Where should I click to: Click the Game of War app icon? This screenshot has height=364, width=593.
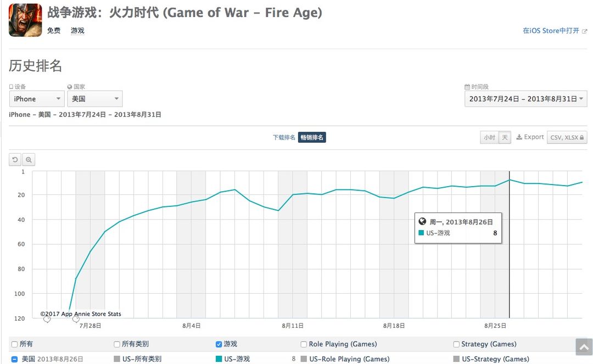tap(25, 20)
